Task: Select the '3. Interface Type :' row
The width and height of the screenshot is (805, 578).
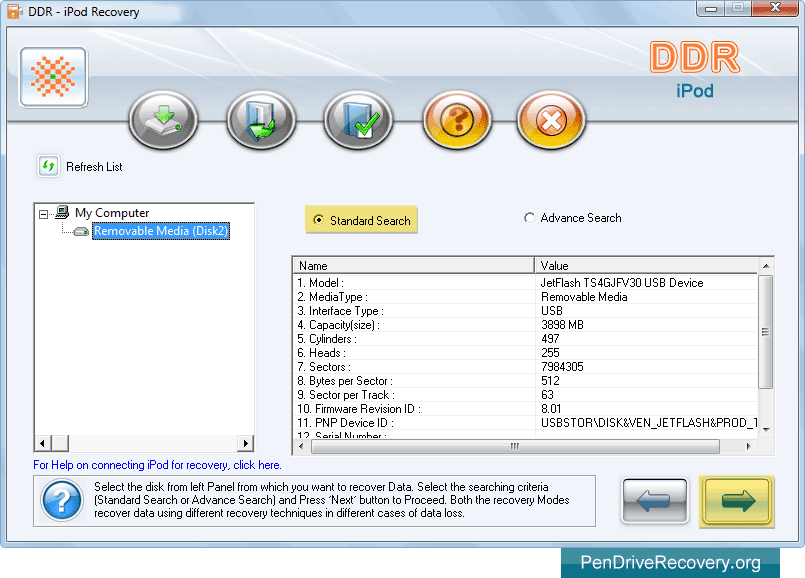Action: point(525,311)
